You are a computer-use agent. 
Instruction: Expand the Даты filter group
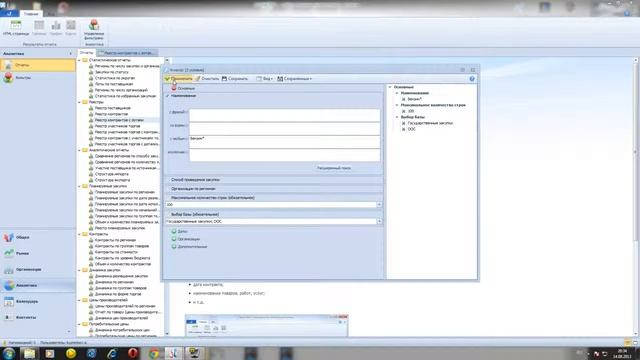tap(174, 231)
